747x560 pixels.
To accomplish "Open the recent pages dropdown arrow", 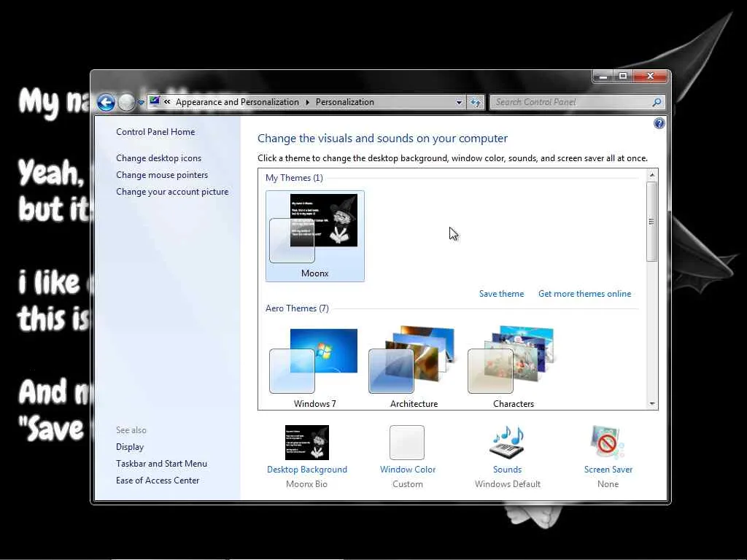I will [x=141, y=102].
